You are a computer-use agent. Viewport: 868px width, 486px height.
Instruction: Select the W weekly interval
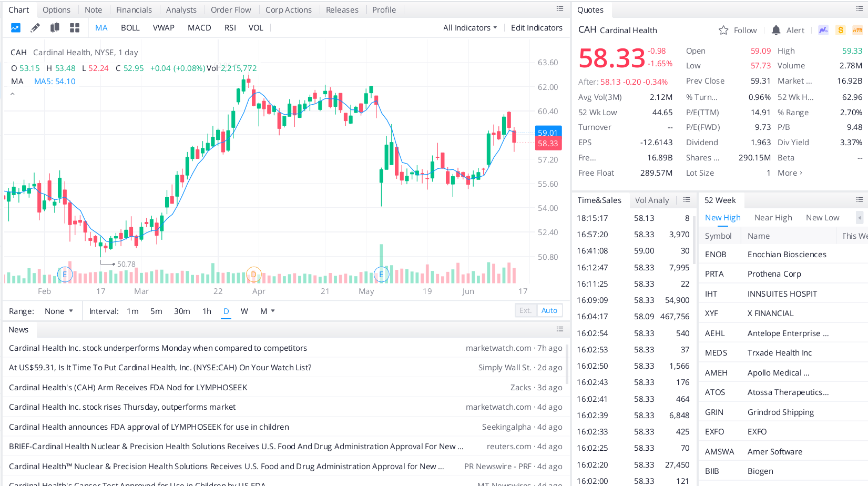click(x=244, y=311)
